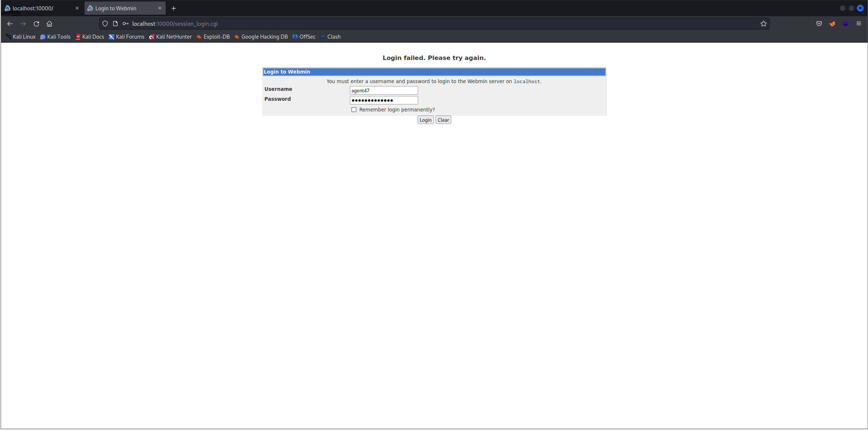Click the saved-password key icon in address bar
This screenshot has width=868, height=430.
125,24
